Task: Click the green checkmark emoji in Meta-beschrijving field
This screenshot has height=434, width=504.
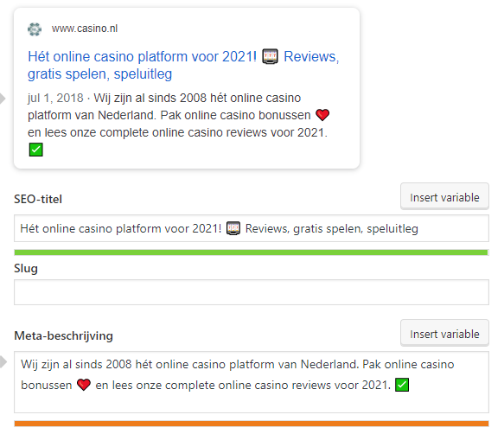Action: [402, 385]
